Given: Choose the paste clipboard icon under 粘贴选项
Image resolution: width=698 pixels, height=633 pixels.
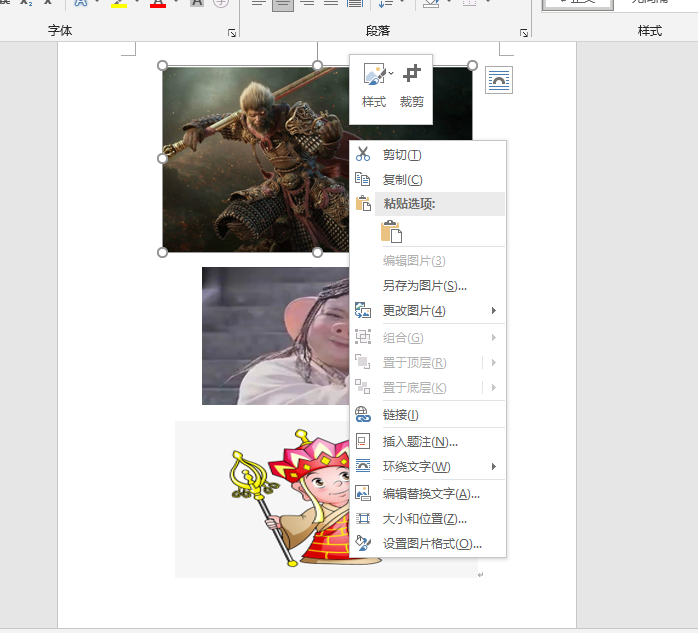Looking at the screenshot, I should [x=391, y=232].
